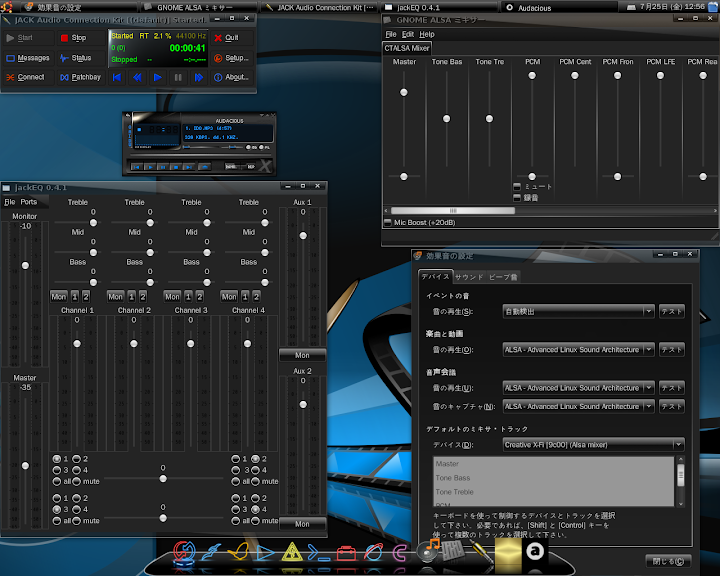
Task: Select upper-left crossfader radio button 1
Action: (56, 458)
